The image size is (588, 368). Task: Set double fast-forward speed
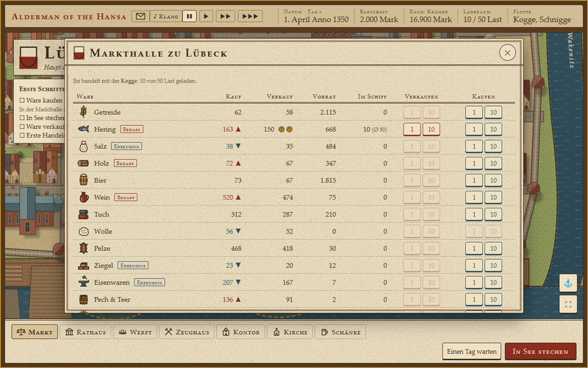[x=225, y=16]
